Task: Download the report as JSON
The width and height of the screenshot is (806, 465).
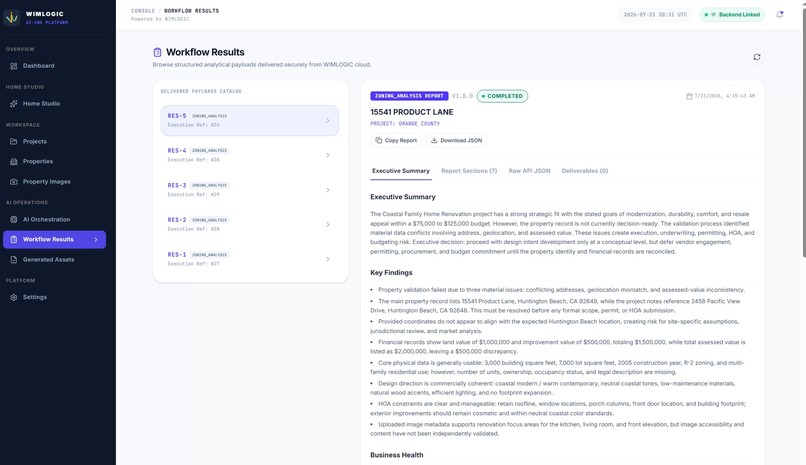Action: [456, 140]
